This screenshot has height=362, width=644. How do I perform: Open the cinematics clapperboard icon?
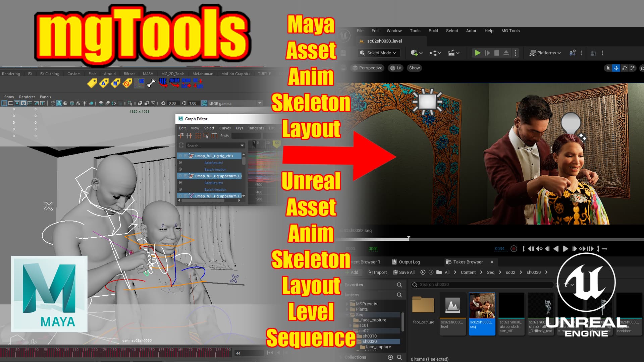[x=451, y=53]
